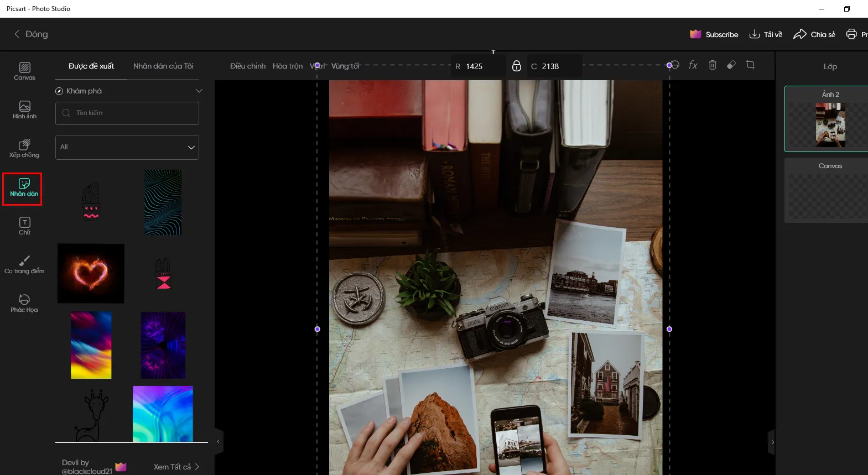Open the Phác Họa sketch tool
Image resolution: width=868 pixels, height=475 pixels.
24,304
